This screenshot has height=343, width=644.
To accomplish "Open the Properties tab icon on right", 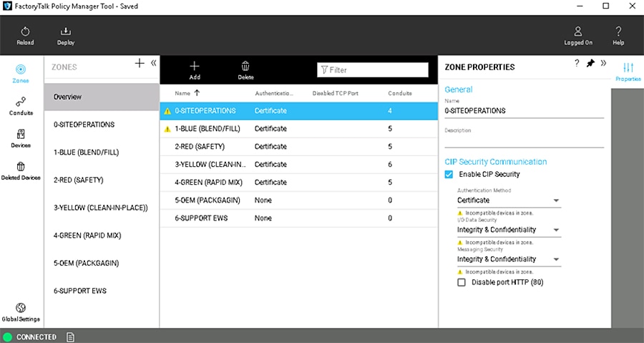I will 628,68.
